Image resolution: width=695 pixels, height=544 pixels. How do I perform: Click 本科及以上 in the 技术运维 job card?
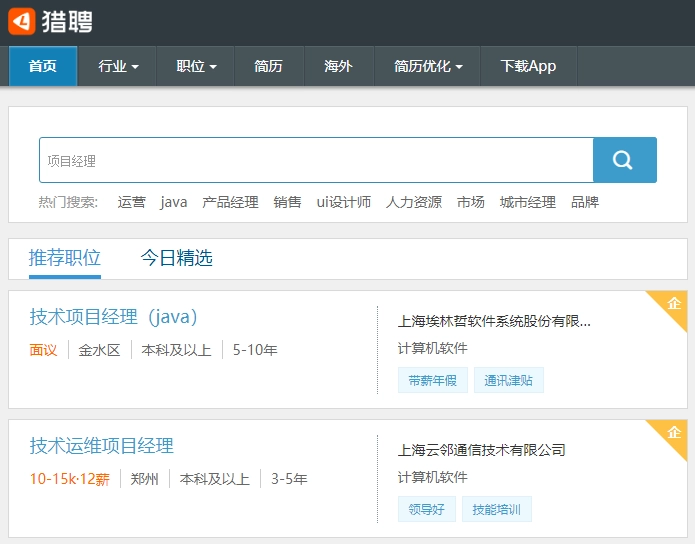point(215,479)
